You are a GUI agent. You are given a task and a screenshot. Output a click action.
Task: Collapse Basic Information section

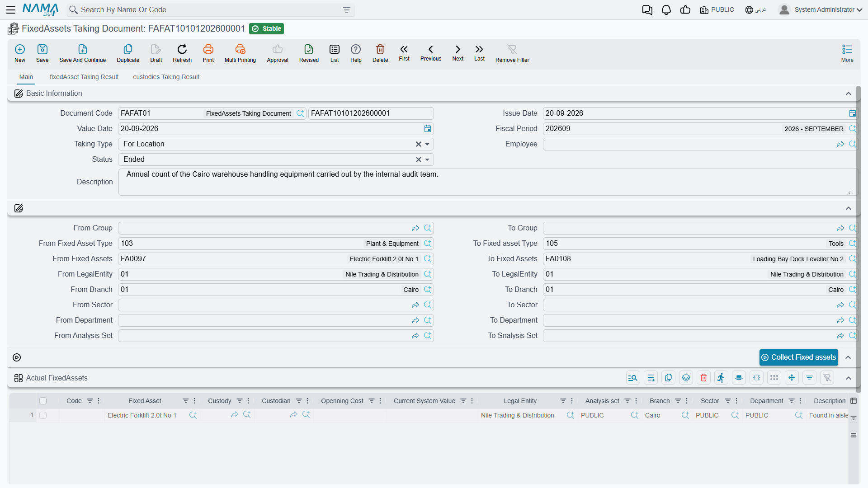[x=849, y=94]
